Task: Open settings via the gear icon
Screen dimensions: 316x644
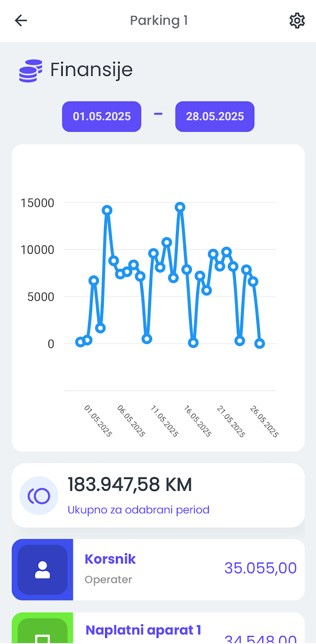Action: pyautogui.click(x=297, y=21)
